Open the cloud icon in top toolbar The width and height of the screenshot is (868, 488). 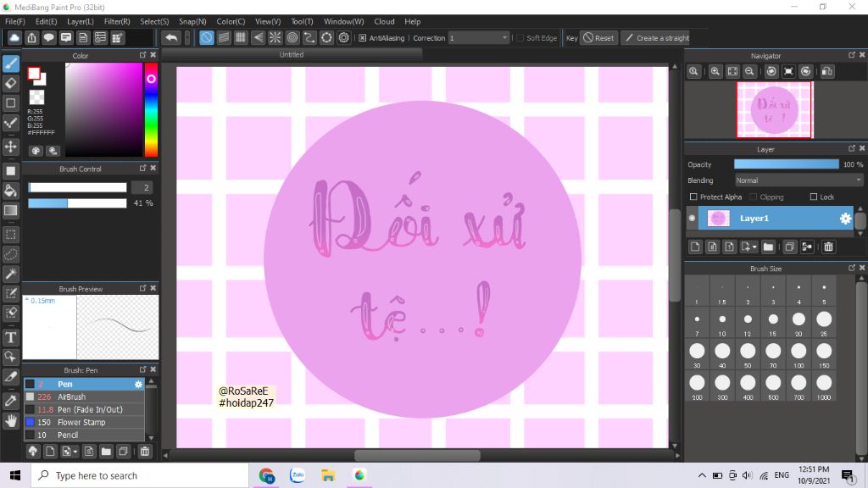(x=14, y=37)
